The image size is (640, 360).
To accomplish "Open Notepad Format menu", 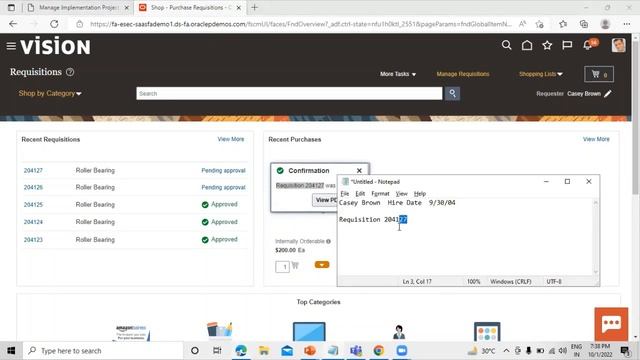I will [380, 193].
